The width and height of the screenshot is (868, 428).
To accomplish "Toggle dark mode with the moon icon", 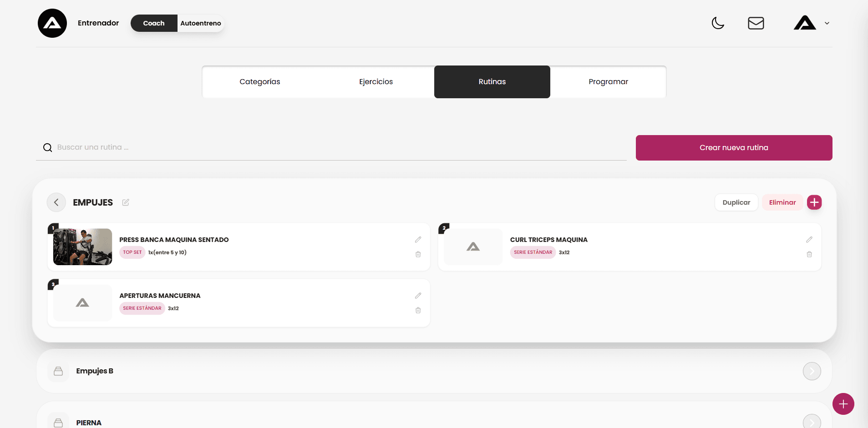I will tap(718, 23).
